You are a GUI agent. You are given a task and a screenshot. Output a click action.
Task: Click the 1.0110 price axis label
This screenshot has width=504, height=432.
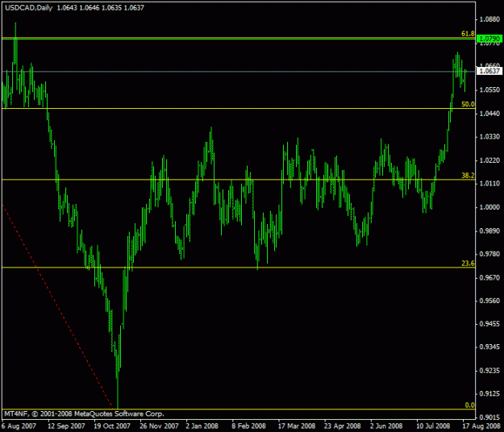(x=489, y=184)
